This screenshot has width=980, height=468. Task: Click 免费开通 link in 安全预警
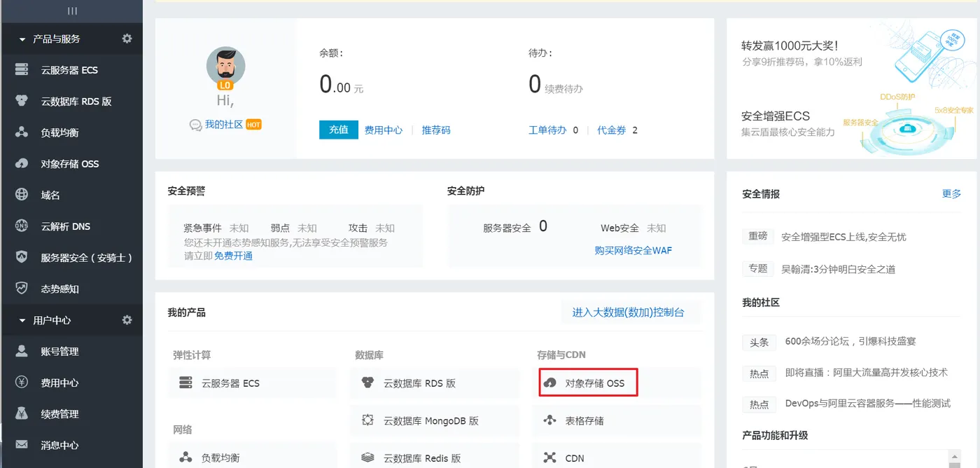pyautogui.click(x=233, y=256)
